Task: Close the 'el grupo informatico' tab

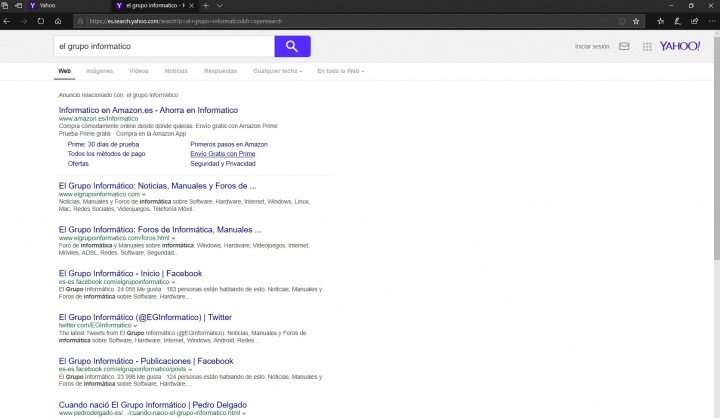Action: coord(191,6)
